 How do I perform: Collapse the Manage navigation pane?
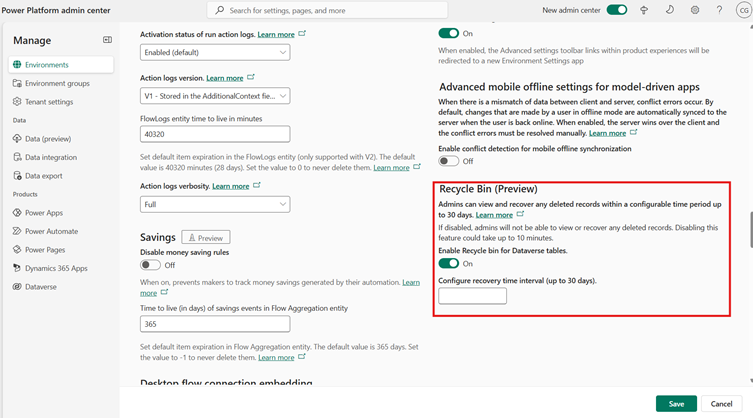click(x=108, y=40)
